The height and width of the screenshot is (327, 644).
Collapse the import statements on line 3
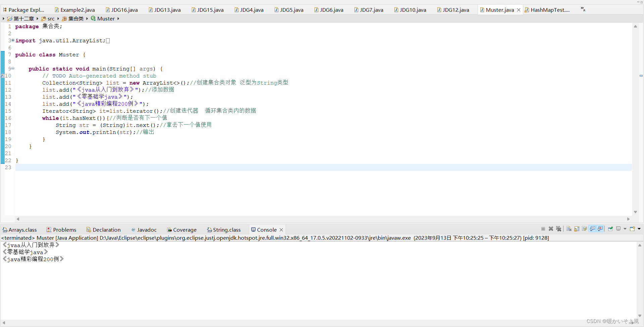click(13, 40)
